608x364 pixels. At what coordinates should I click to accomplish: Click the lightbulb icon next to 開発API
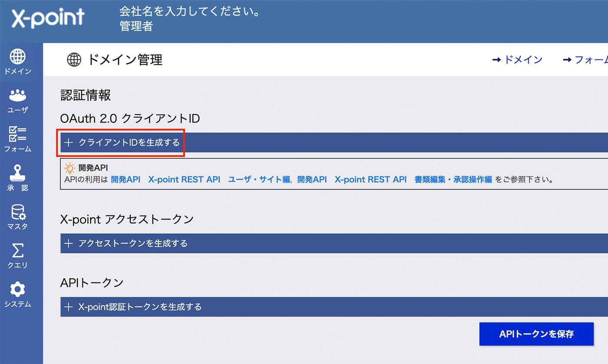click(x=69, y=168)
